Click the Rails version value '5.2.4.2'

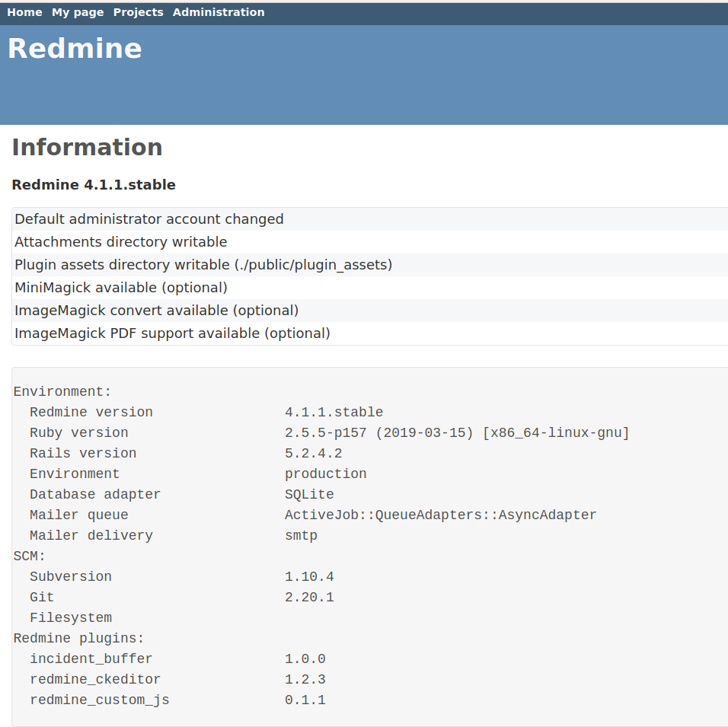click(314, 453)
